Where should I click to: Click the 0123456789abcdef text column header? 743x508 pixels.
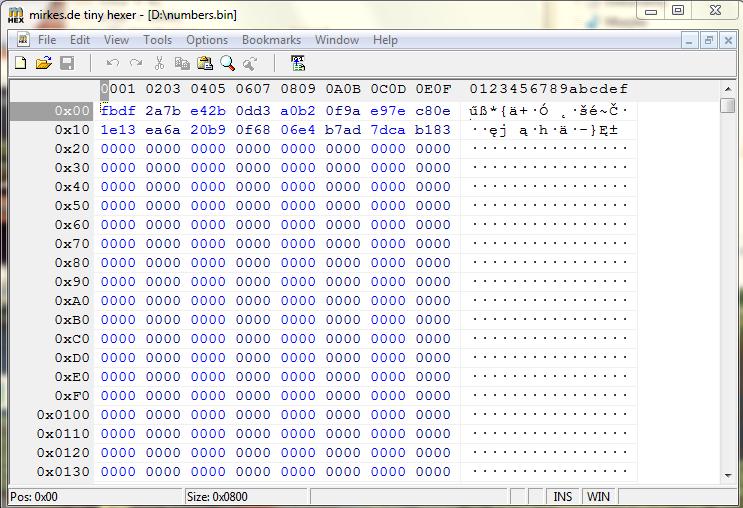click(x=548, y=89)
